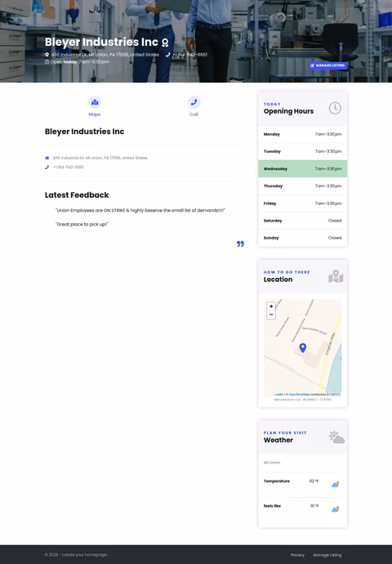Click the Mt Union weather location text

pos(272,463)
